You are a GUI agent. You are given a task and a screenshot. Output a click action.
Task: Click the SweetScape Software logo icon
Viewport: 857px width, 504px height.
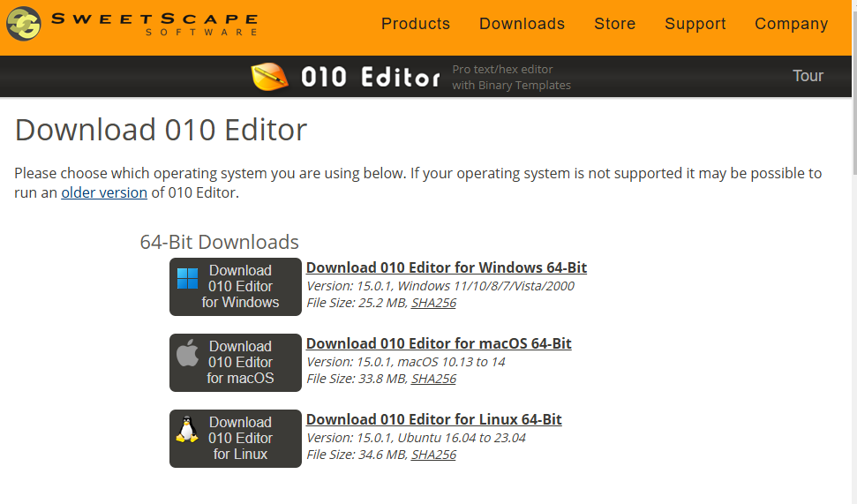coord(24,24)
